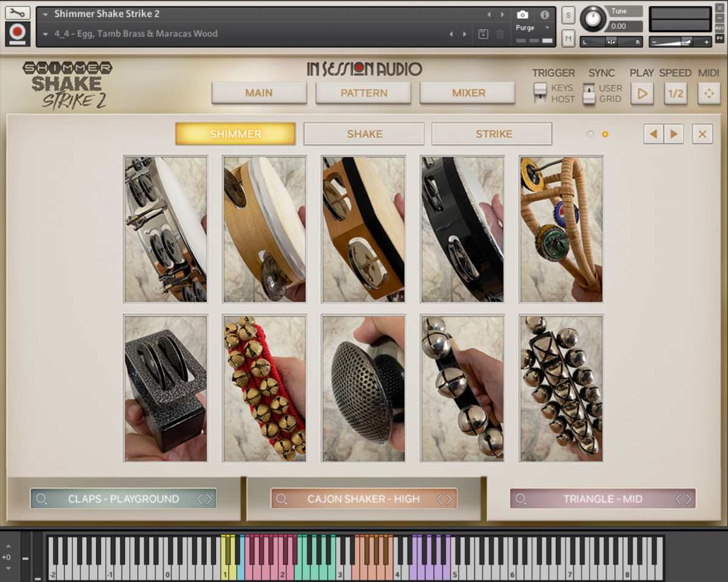Start the Play button
Image resolution: width=728 pixels, height=582 pixels.
642,93
